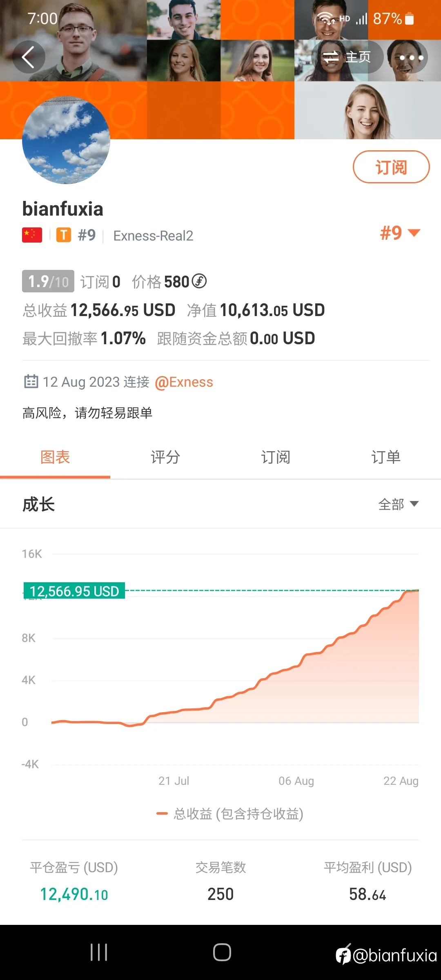Switch to the 订单 tab
The image size is (441, 980).
386,457
